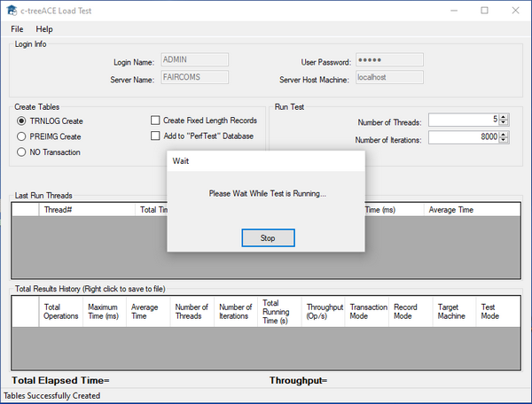The image size is (532, 404).
Task: Click the Transaction Mode column header
Action: coord(367,312)
